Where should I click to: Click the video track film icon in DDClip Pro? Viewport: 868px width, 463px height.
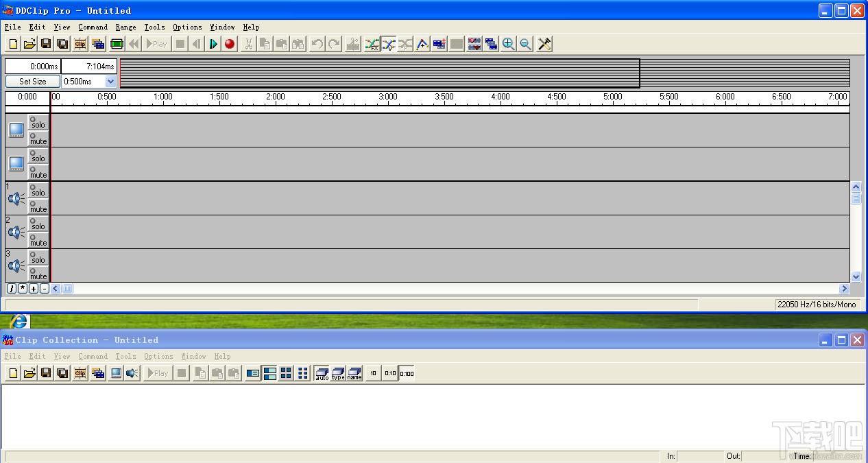pyautogui.click(x=117, y=44)
